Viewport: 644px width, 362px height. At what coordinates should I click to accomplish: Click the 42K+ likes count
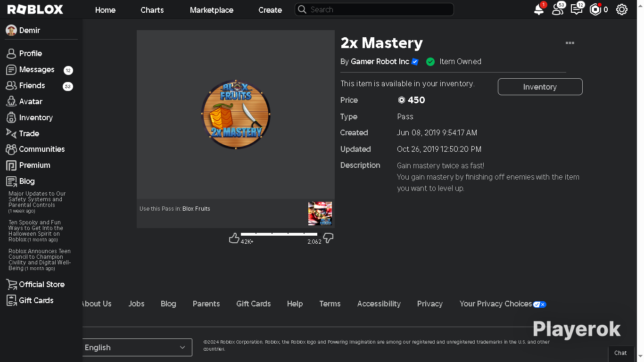point(247,242)
